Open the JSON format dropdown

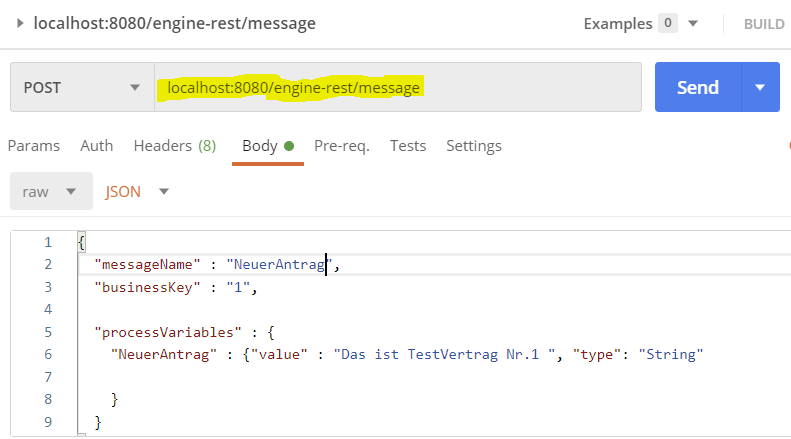[x=137, y=191]
